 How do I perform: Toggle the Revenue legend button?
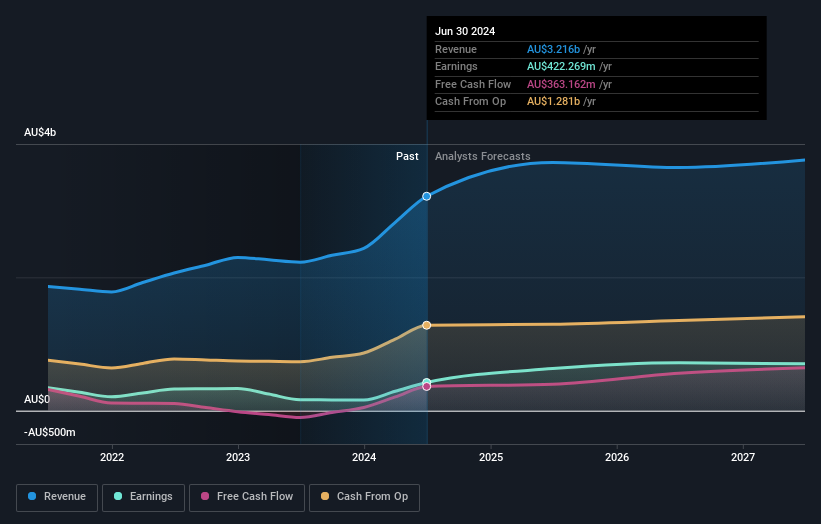(x=57, y=497)
